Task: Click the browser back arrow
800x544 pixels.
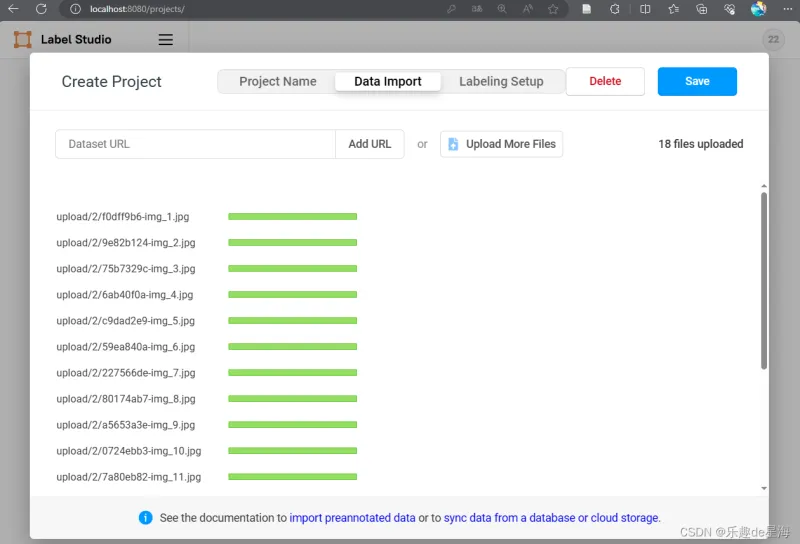Action: point(13,9)
